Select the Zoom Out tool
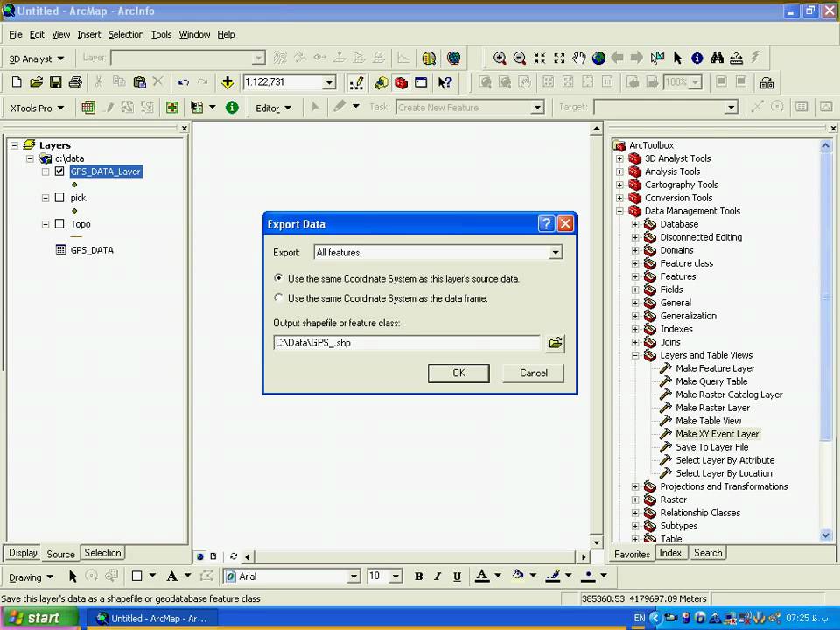 tap(519, 58)
